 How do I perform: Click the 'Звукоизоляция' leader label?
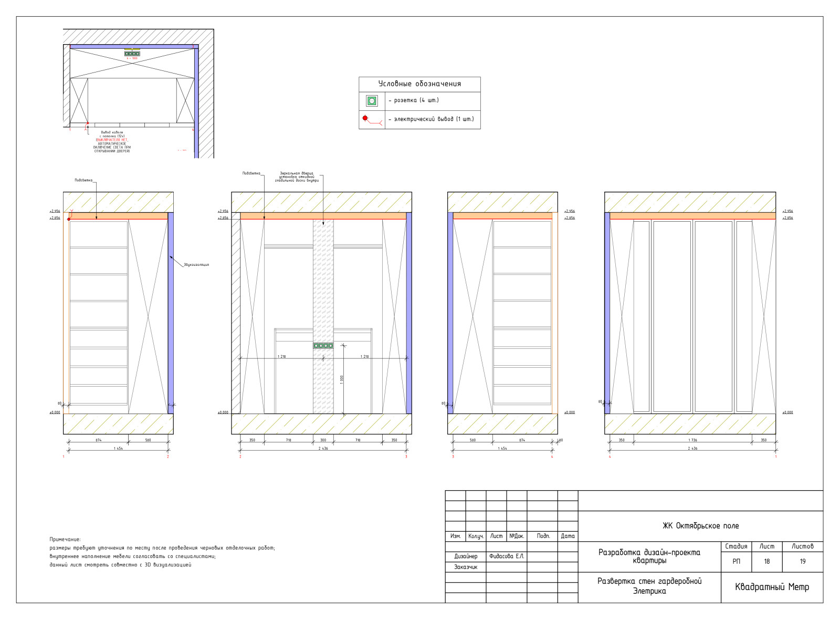click(x=196, y=265)
